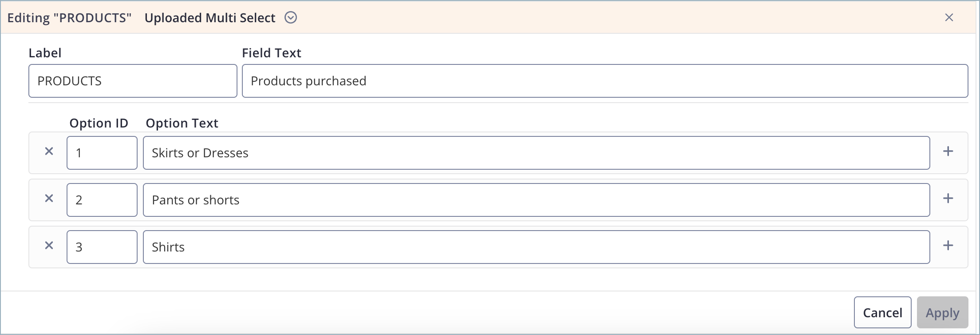Select the Option ID box showing "2"
This screenshot has height=335, width=980.
pyautogui.click(x=102, y=199)
